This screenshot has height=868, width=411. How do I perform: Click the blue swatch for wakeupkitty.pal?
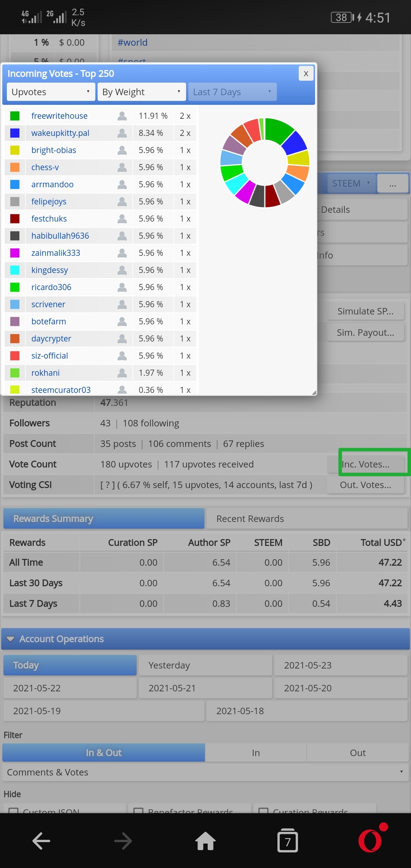point(15,133)
